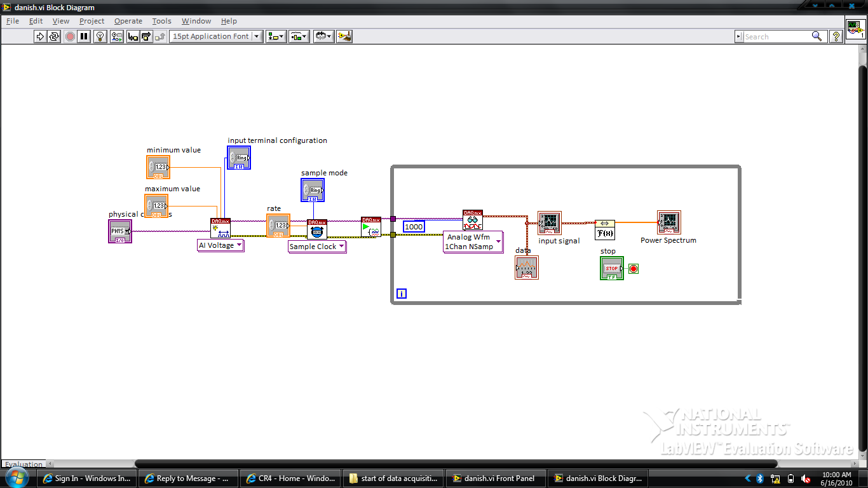This screenshot has height=488, width=868.
Task: Open start of data acquisition folder taskbar item
Action: coord(393,478)
